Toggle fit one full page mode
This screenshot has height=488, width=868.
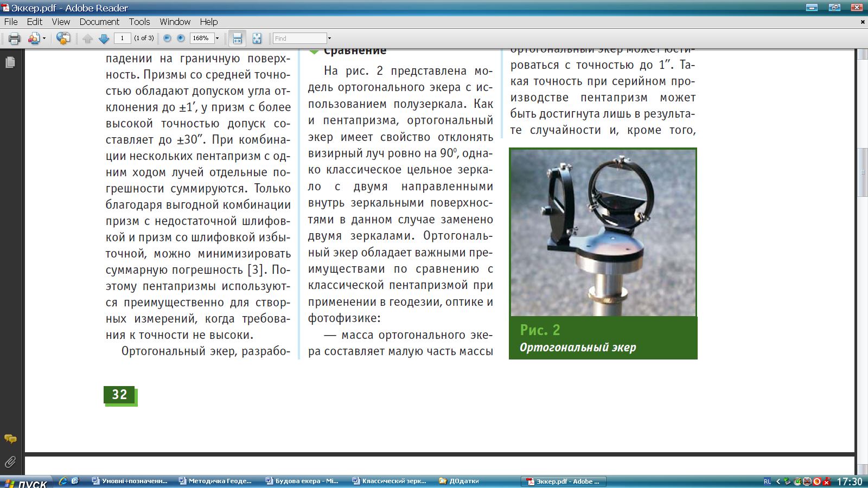tap(257, 38)
